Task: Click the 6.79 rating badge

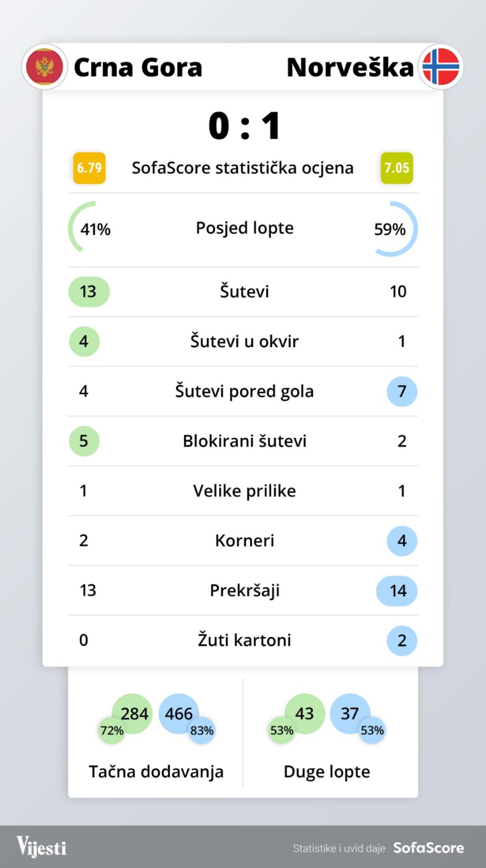Action: (89, 168)
